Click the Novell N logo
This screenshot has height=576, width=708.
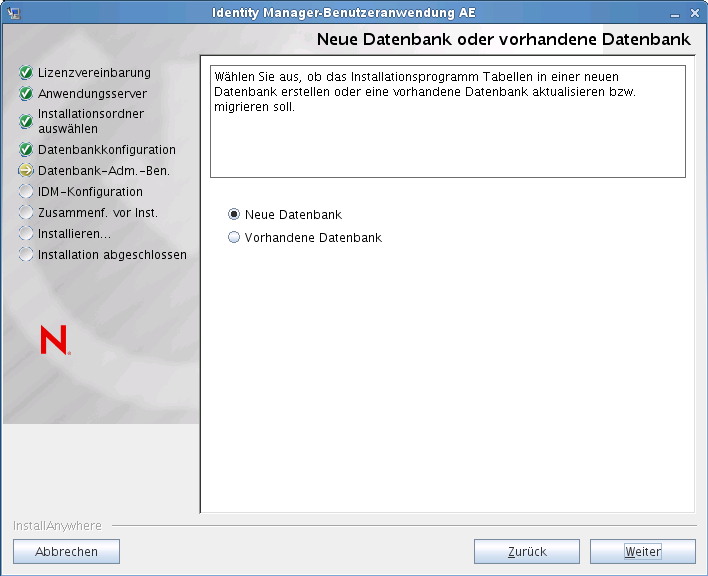click(x=55, y=340)
